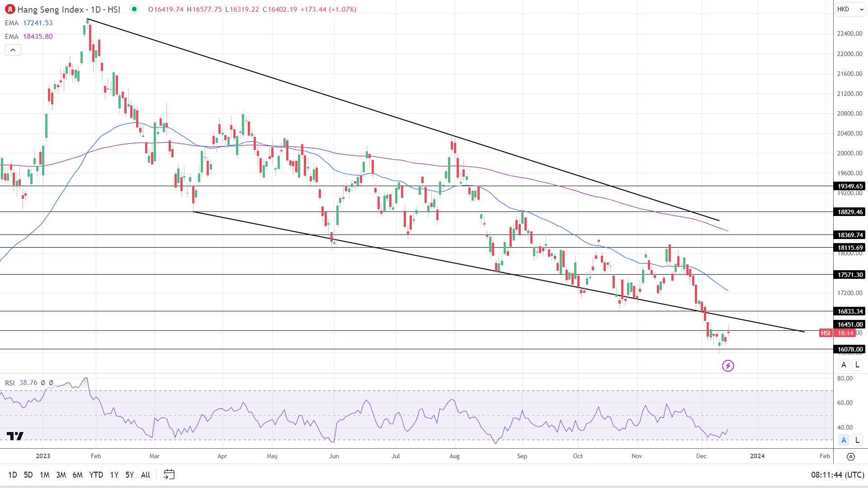Screen dimensions: 868x488
Task: Click the TradingView logo
Action: point(15,436)
